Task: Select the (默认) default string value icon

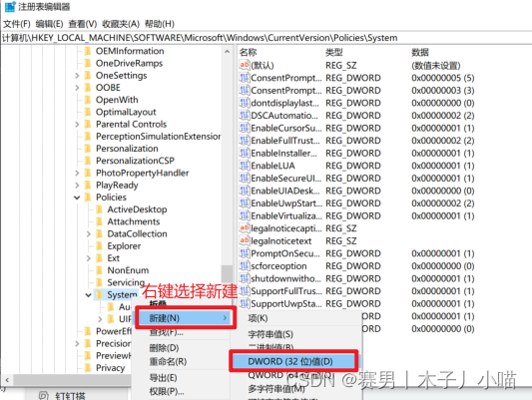Action: (x=245, y=65)
